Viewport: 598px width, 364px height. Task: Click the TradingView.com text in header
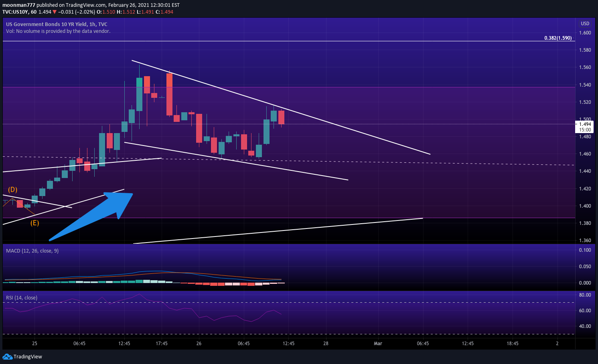(x=85, y=5)
